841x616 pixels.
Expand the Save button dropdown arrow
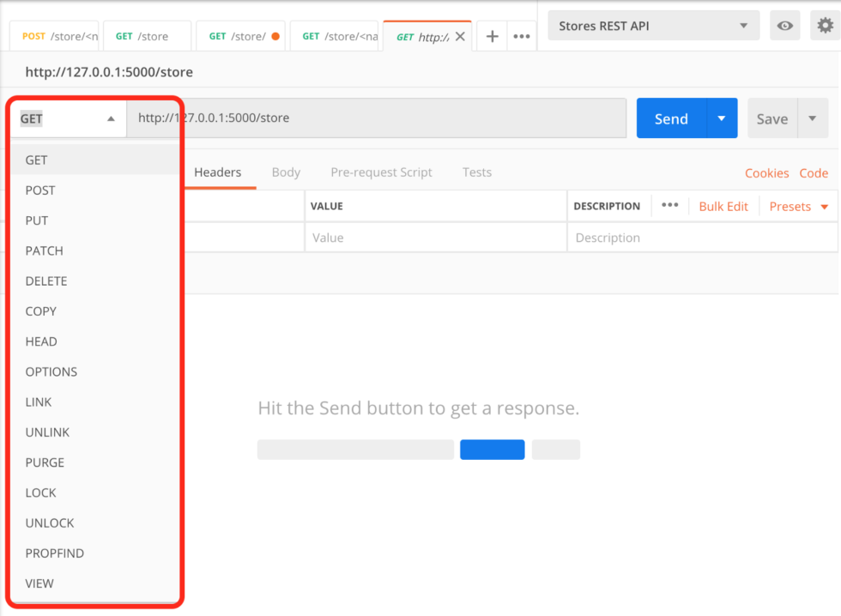812,118
